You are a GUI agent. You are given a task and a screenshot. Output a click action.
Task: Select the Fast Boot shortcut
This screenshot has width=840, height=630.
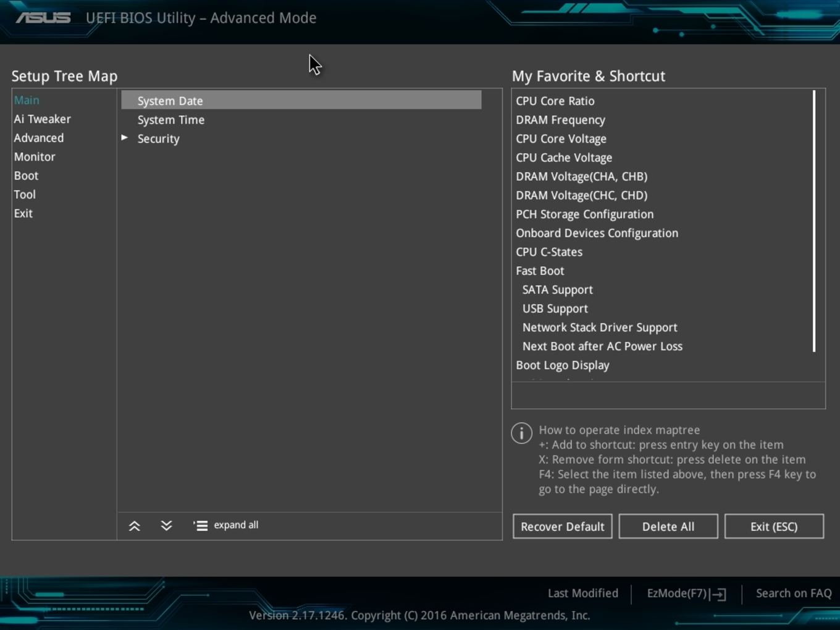pyautogui.click(x=540, y=271)
